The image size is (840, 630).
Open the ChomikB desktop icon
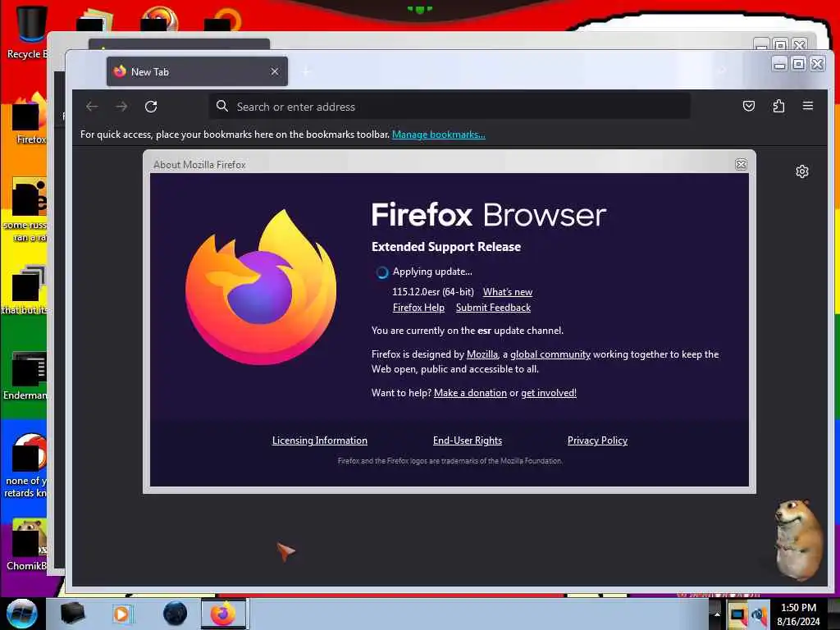28,546
